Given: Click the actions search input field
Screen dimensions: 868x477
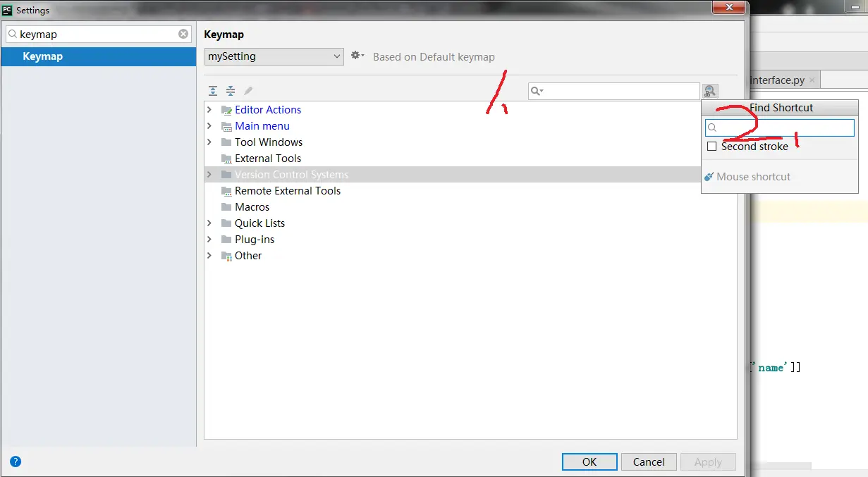Looking at the screenshot, I should (613, 91).
